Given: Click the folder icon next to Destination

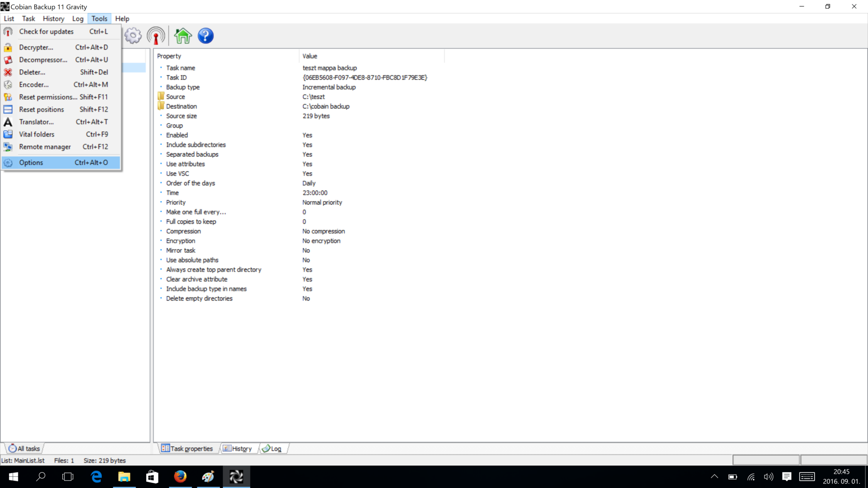Looking at the screenshot, I should coord(160,106).
